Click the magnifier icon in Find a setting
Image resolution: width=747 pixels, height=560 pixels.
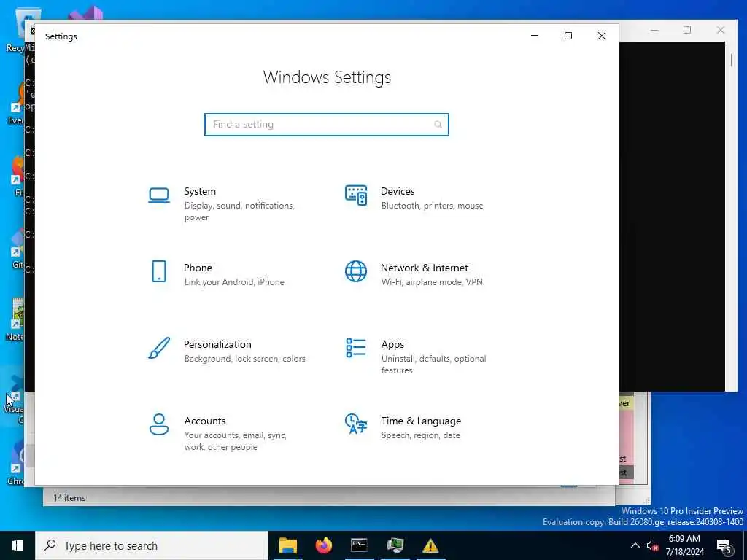[x=438, y=125]
